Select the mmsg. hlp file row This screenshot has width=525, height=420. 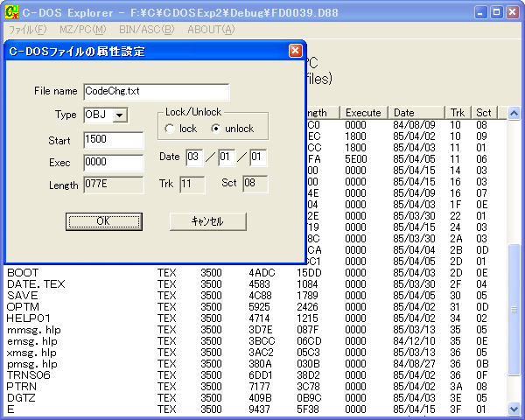click(x=255, y=330)
